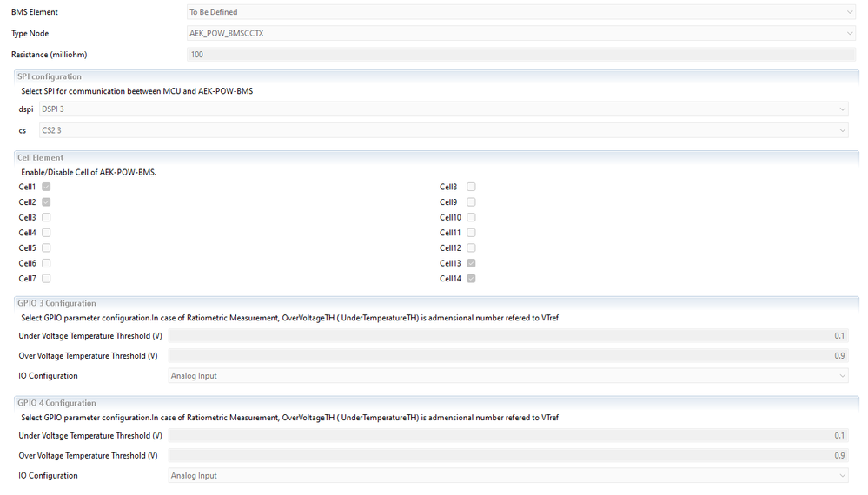Image resolution: width=868 pixels, height=495 pixels.
Task: Click GPIO 4 Under Voltage Temperature Threshold field
Action: coord(508,436)
